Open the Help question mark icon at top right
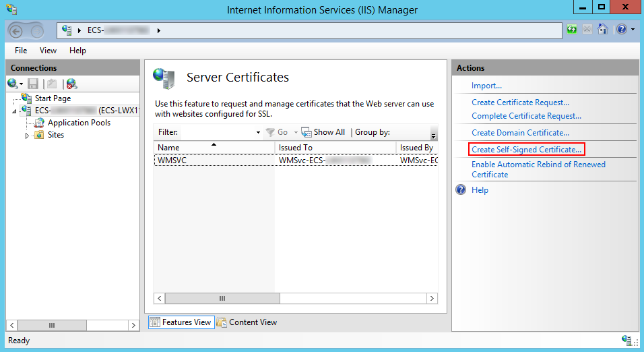The height and width of the screenshot is (352, 644). tap(621, 29)
